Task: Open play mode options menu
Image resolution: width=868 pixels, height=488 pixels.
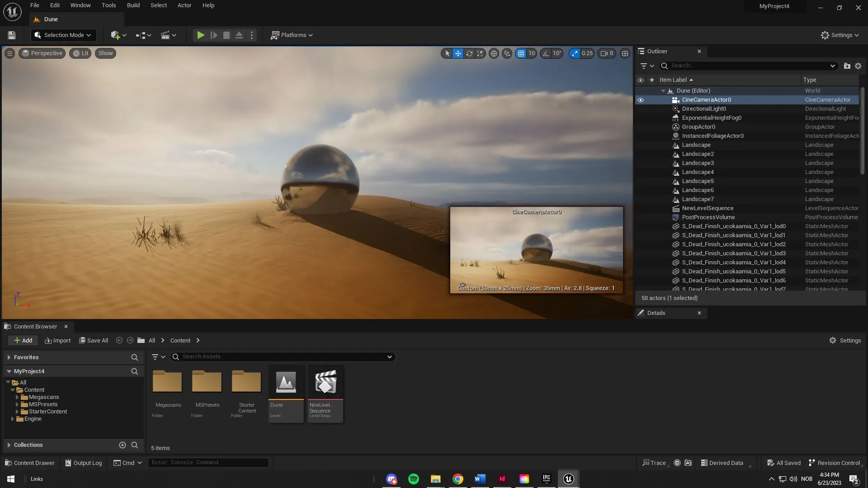Action: click(252, 35)
